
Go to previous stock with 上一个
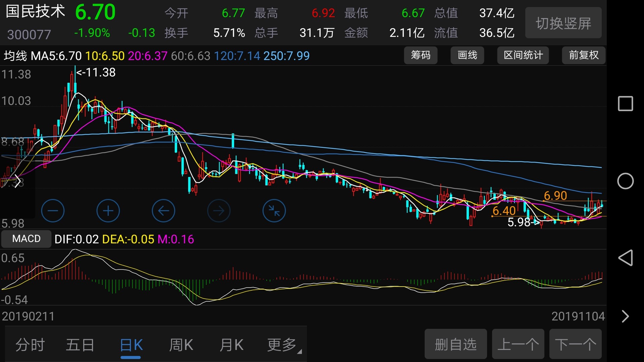pyautogui.click(x=518, y=344)
